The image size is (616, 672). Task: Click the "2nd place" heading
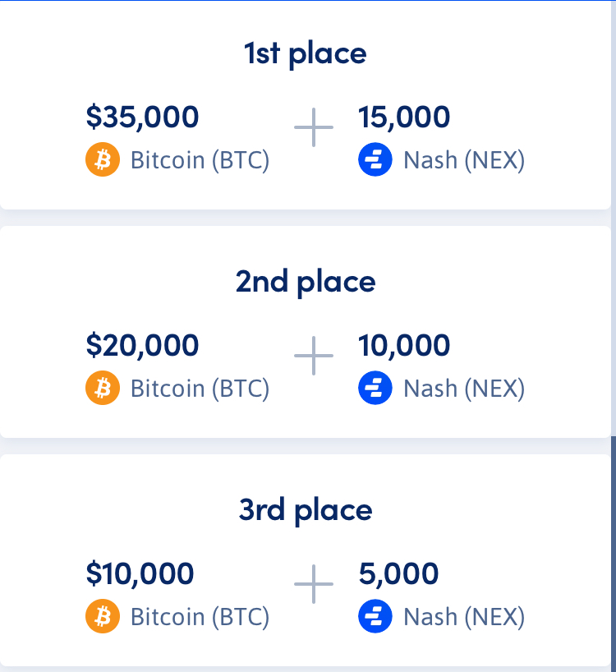(x=306, y=282)
